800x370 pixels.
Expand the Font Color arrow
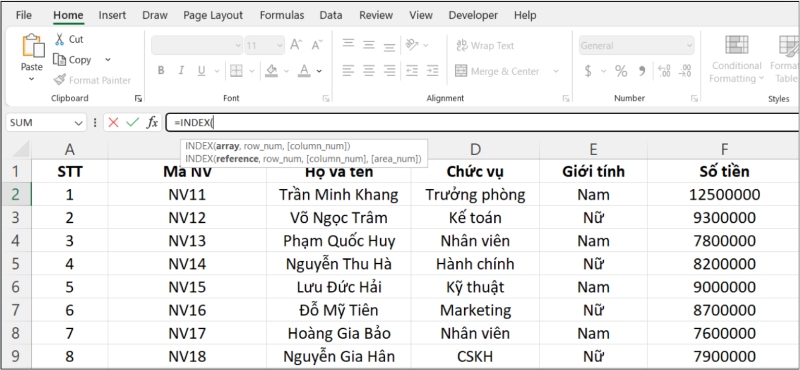pos(319,71)
